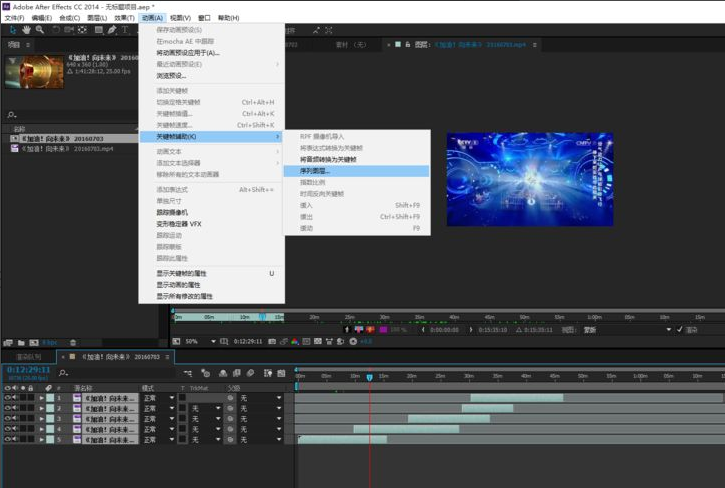725x488 pixels.
Task: Click 浏览预设 menu entry
Action: [x=171, y=74]
